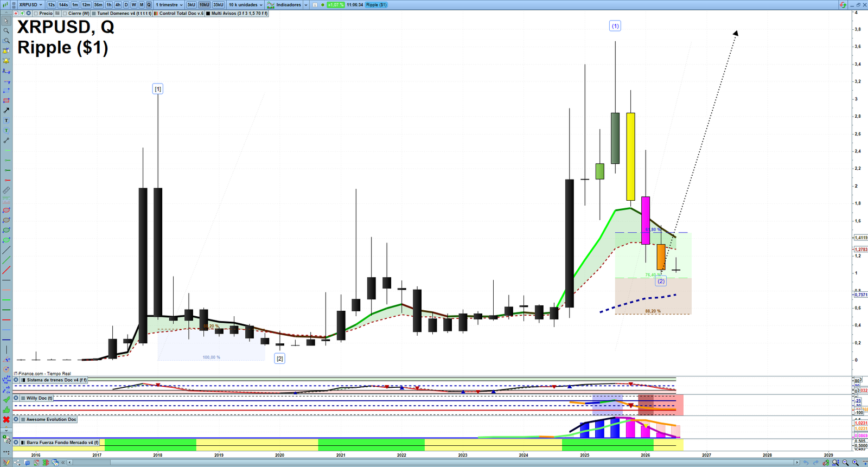Select the magnifier zoom tool
Screen dimensions: 868x467
point(6,30)
